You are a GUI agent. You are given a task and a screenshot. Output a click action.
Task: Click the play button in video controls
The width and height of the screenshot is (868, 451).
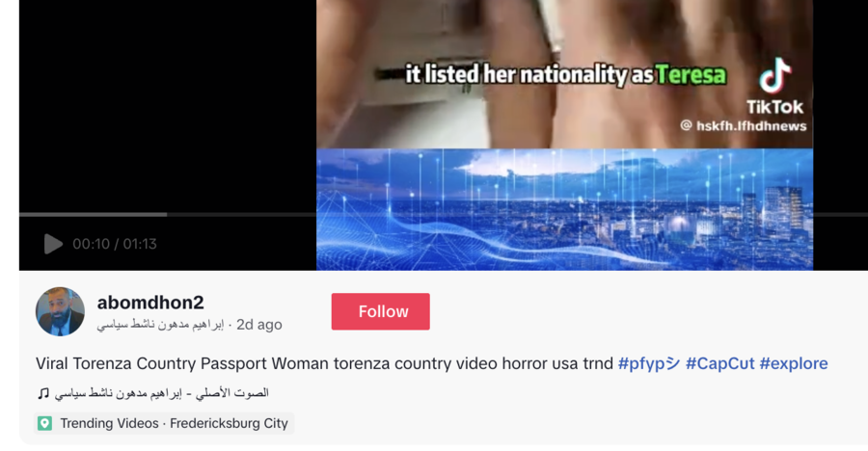(53, 244)
